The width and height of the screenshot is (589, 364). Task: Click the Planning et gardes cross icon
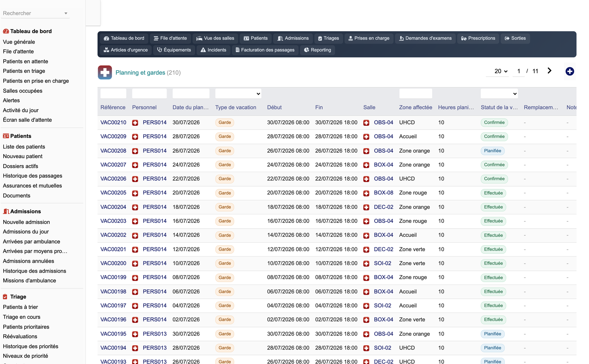click(105, 73)
